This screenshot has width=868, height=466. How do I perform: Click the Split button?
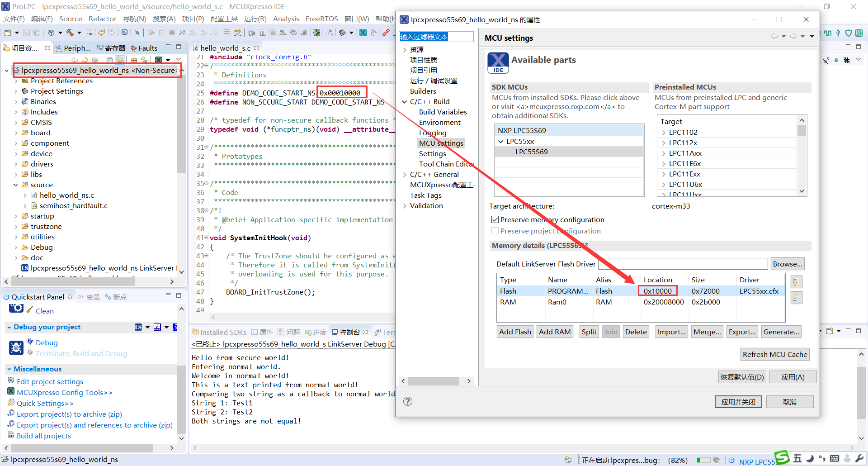pos(589,332)
